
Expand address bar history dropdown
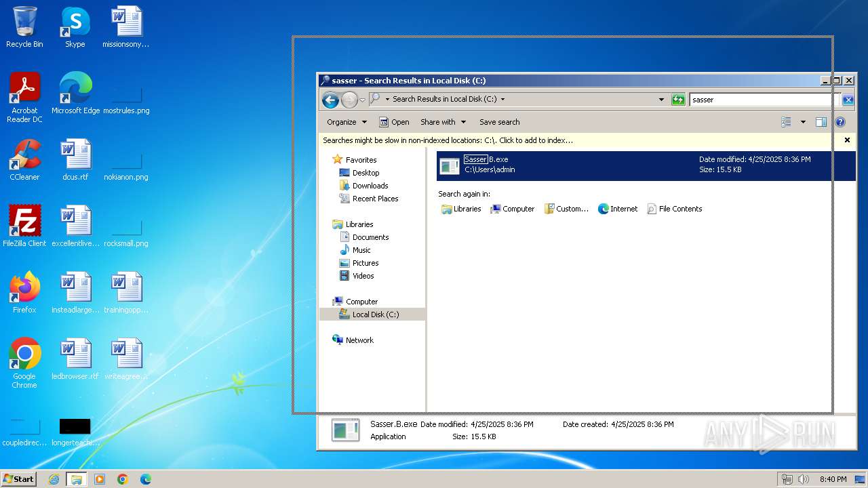click(661, 100)
